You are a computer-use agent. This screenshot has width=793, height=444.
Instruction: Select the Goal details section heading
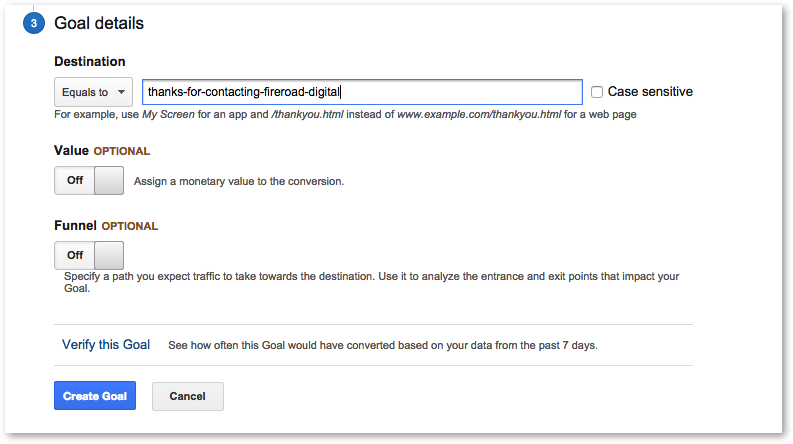coord(99,23)
